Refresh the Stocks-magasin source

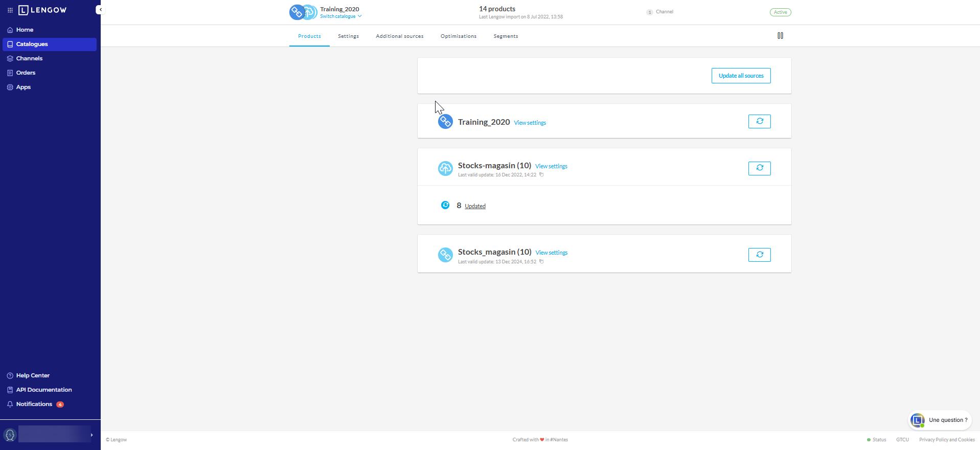click(759, 168)
